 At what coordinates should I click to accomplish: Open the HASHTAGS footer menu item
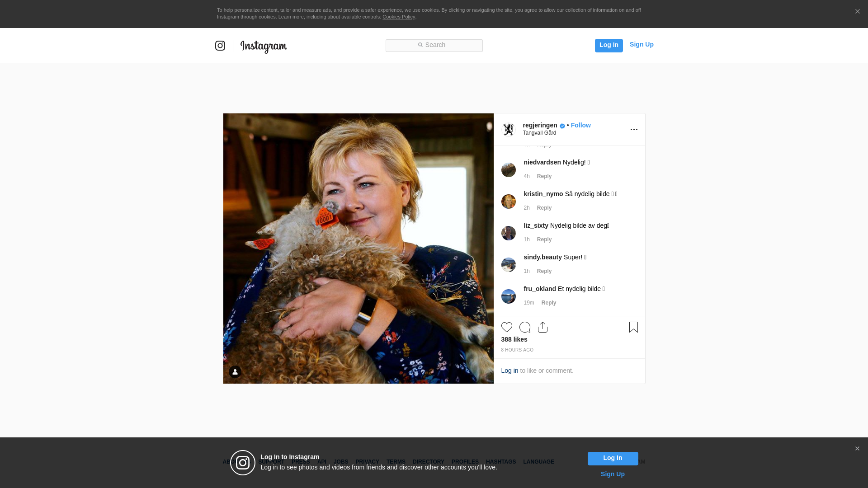pos(500,462)
